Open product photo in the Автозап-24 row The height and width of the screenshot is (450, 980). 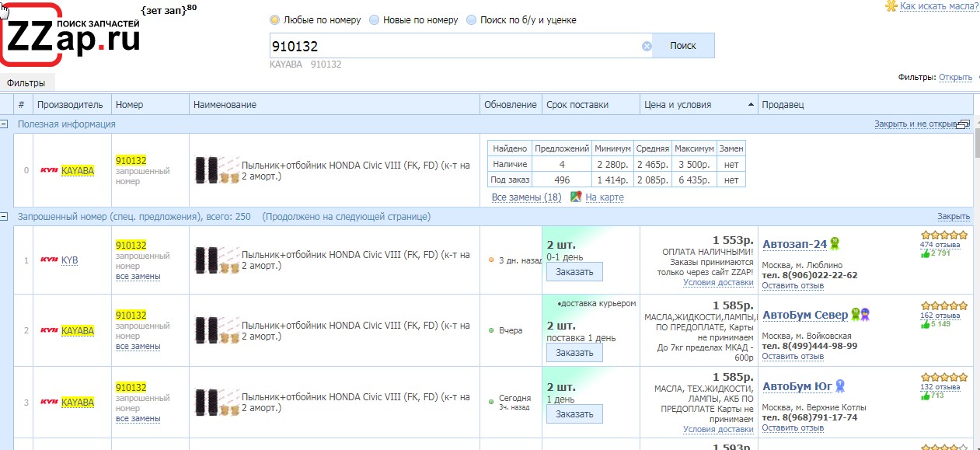tap(217, 260)
